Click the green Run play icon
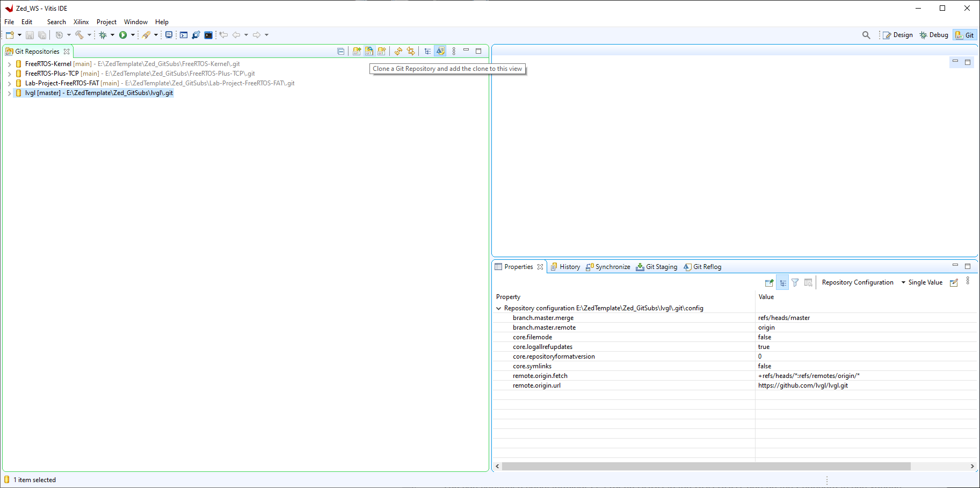 point(123,35)
